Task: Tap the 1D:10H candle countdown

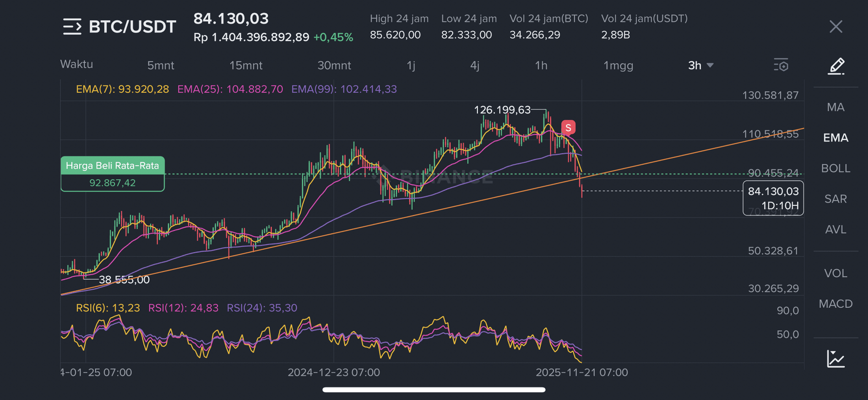Action: pyautogui.click(x=780, y=206)
